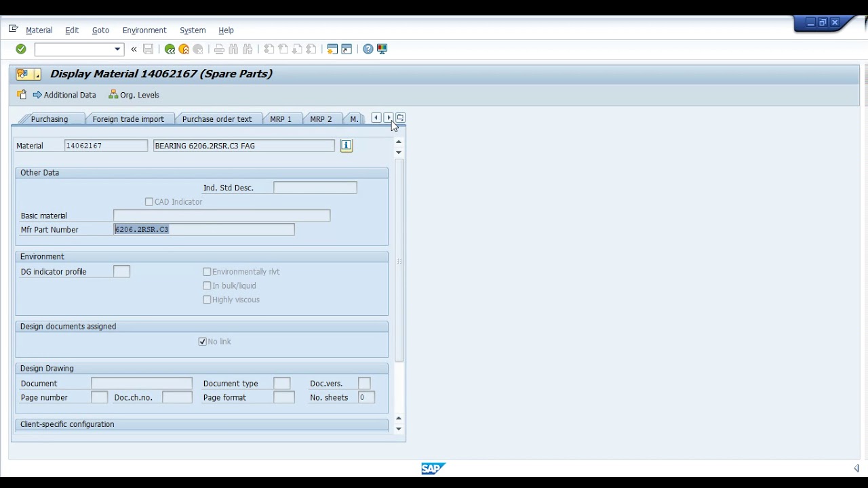Click the Material number field 14062167

point(106,146)
